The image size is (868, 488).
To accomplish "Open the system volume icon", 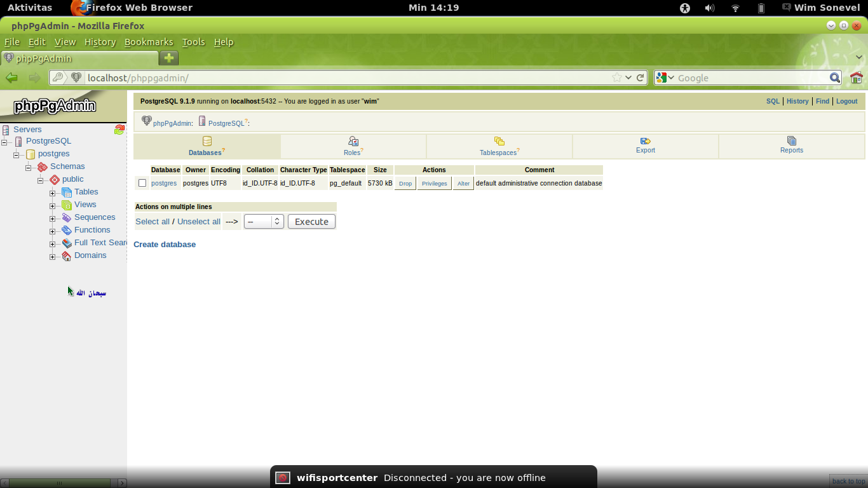I will tap(710, 8).
